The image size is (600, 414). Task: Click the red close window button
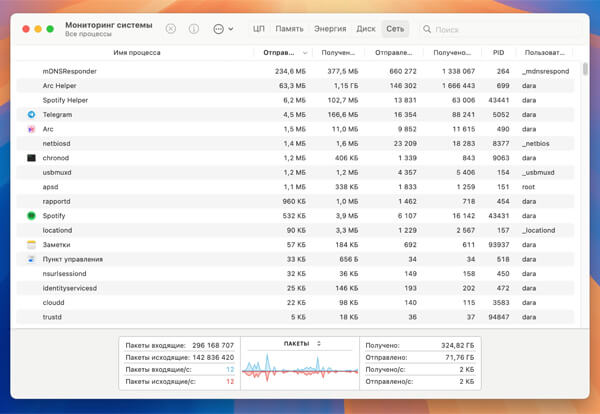pos(26,29)
